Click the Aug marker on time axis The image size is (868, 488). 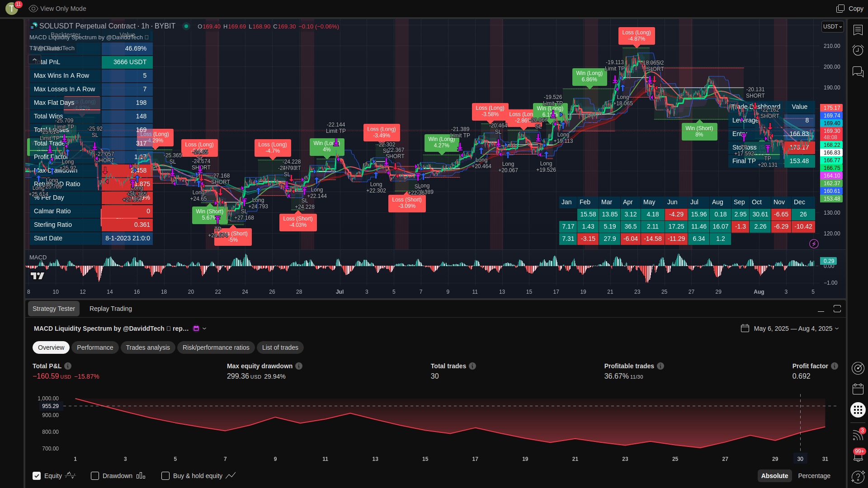[x=759, y=292]
